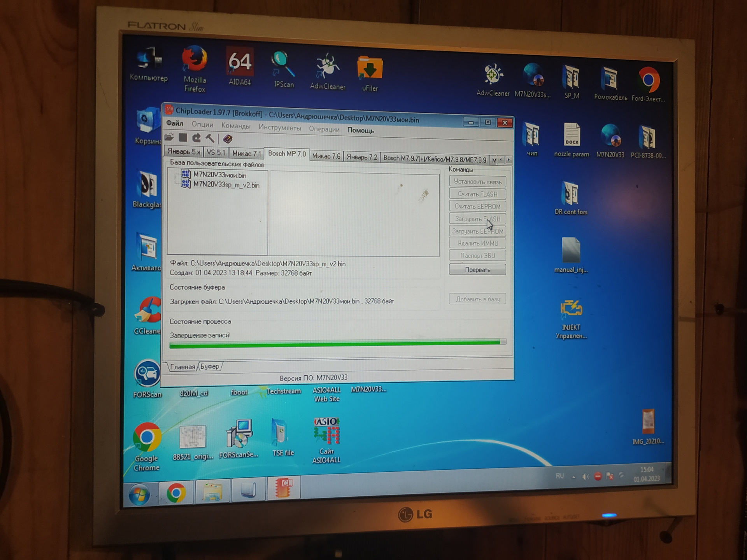Click the black stop square toolbar icon
This screenshot has height=560, width=747.
[183, 138]
